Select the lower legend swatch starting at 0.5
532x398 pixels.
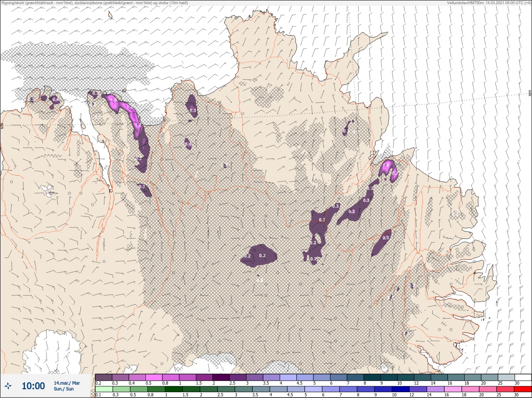138,390
